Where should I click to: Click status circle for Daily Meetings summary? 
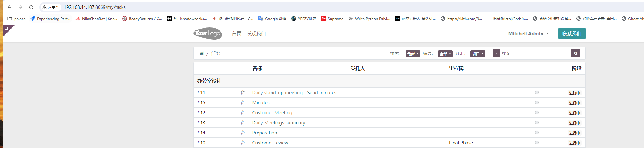(x=537, y=122)
